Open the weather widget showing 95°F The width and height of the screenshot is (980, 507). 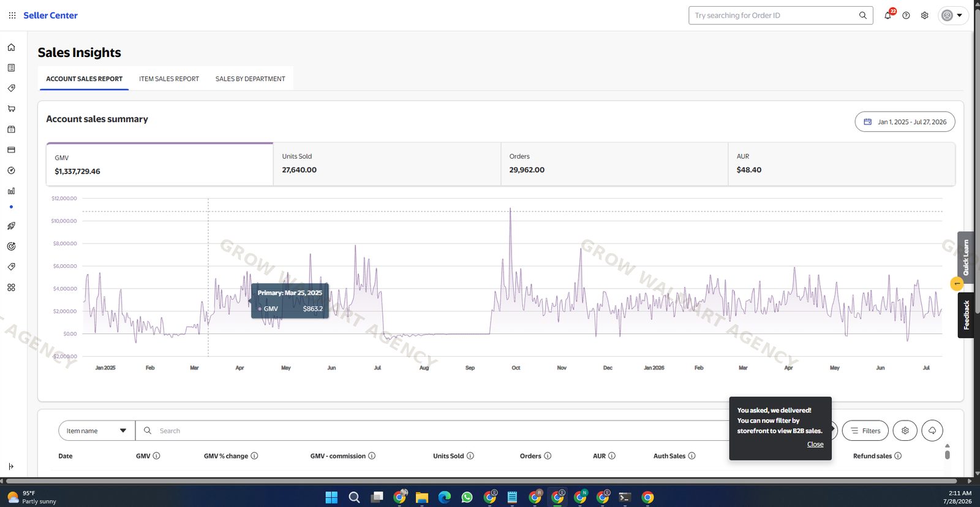(32, 497)
